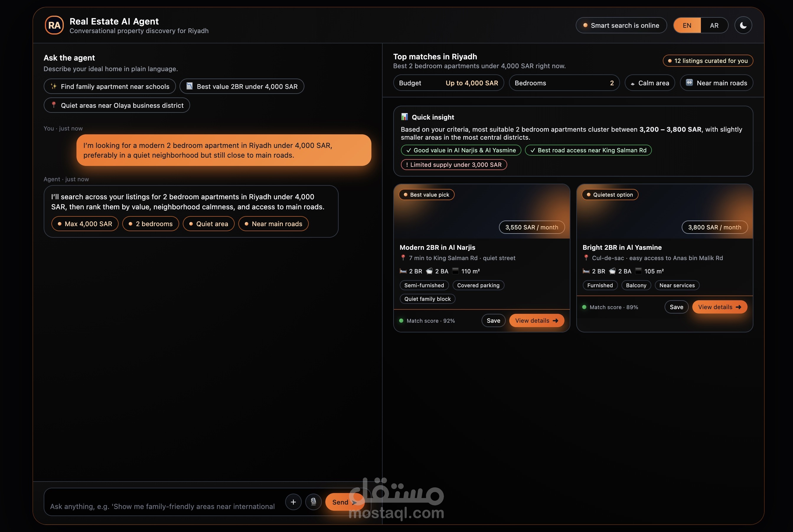The height and width of the screenshot is (532, 793).
Task: Click the Send message button
Action: (340, 502)
